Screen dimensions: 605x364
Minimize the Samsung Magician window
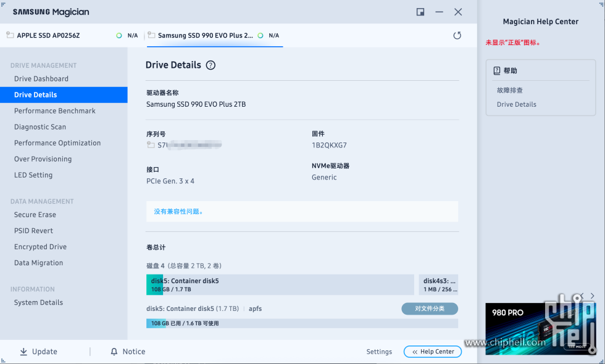439,12
